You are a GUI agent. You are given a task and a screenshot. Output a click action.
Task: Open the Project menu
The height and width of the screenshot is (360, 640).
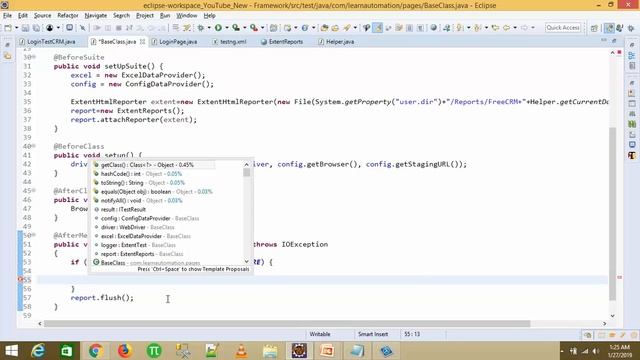144,16
